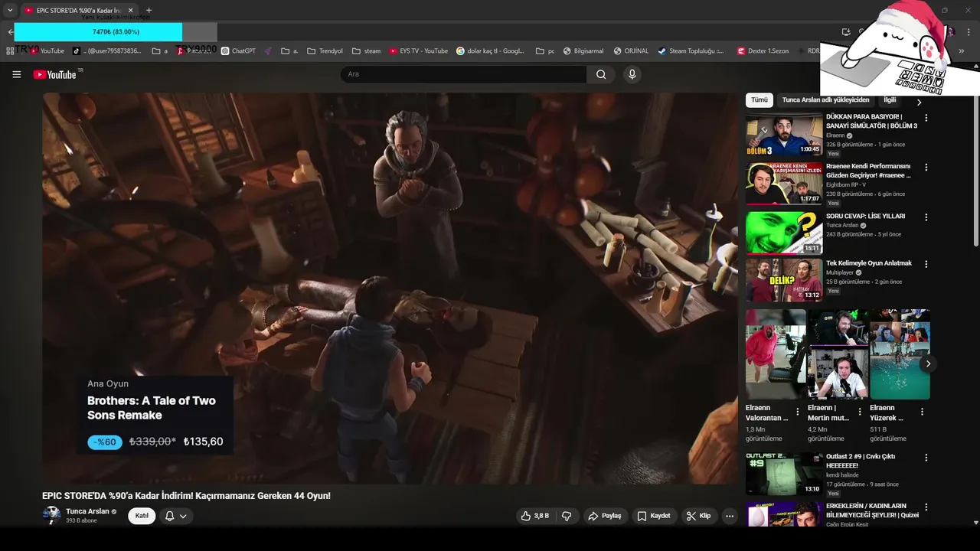This screenshot has width=980, height=551.
Task: Open the YouTube hamburger guide menu
Action: (x=16, y=74)
